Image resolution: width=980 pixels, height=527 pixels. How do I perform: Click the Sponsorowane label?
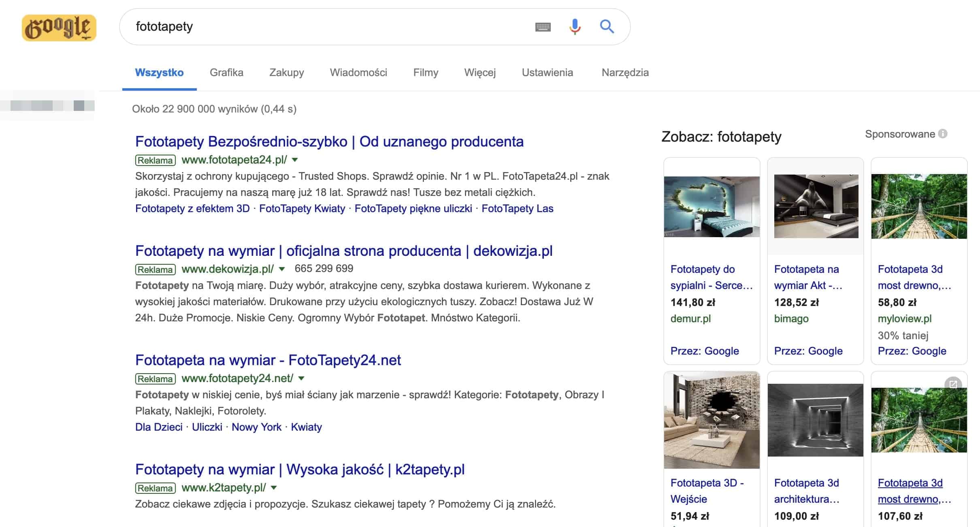(x=900, y=134)
